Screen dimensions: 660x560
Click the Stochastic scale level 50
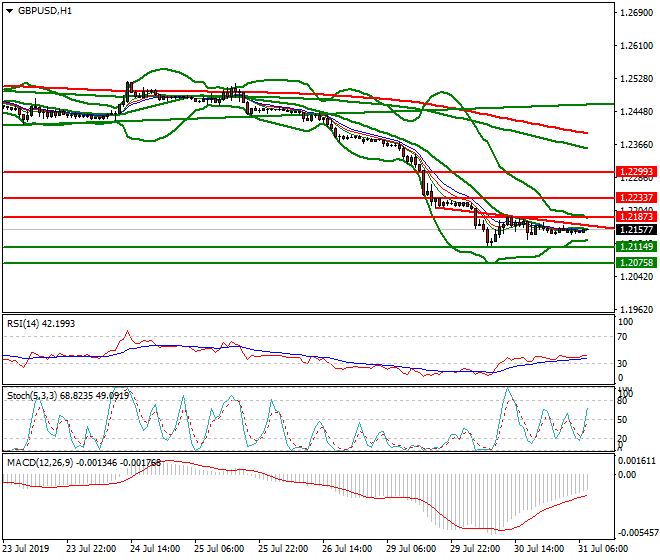click(623, 420)
